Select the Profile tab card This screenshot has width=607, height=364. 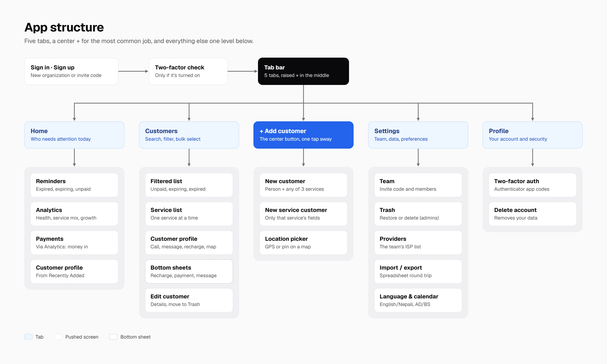click(532, 135)
